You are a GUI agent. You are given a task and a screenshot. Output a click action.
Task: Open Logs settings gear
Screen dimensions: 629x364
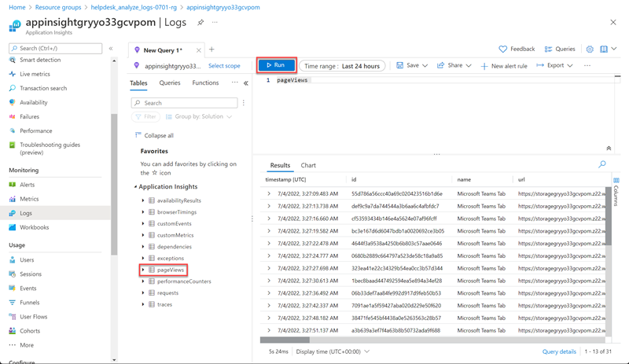pyautogui.click(x=590, y=49)
